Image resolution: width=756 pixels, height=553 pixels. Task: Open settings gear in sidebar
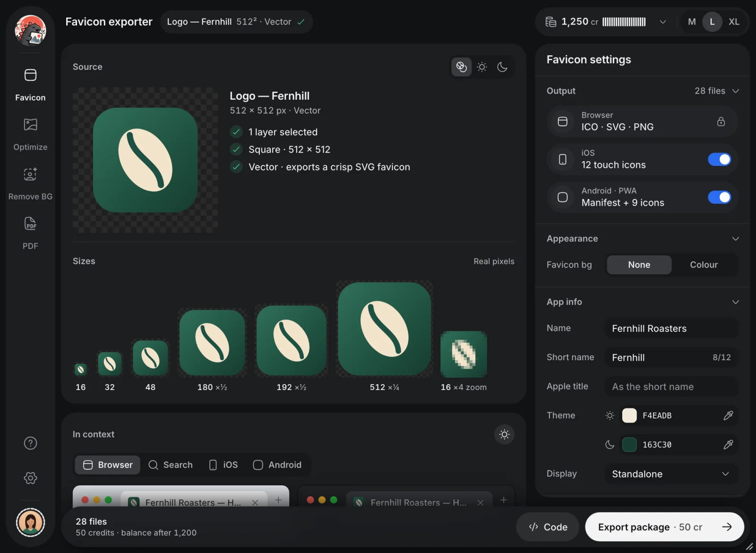pos(30,478)
